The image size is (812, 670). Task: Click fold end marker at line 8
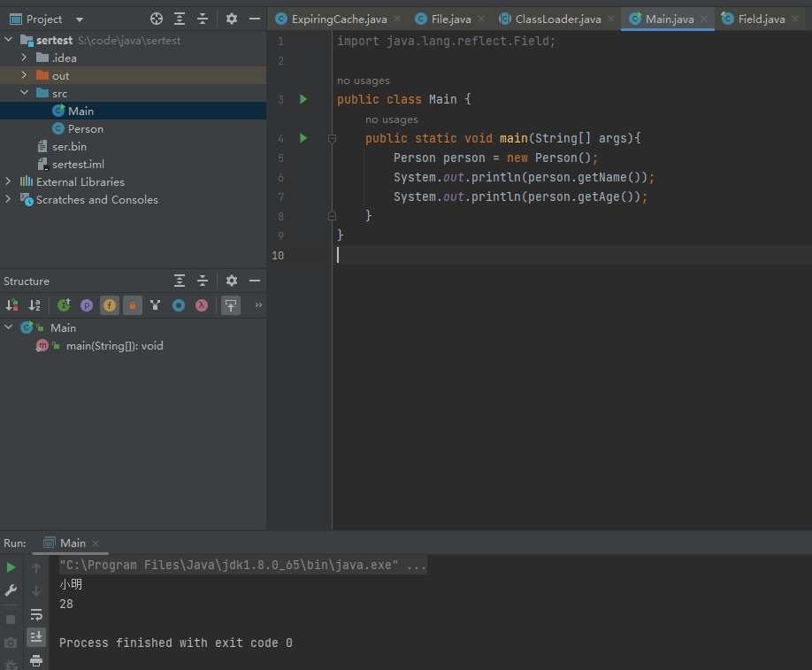332,216
